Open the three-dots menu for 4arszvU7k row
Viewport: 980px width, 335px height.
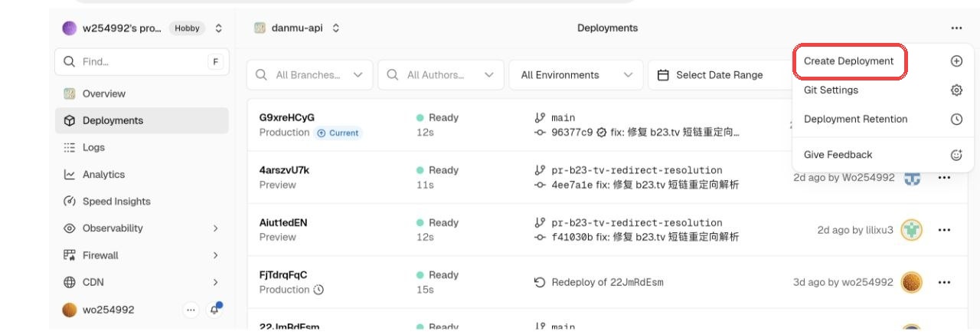pyautogui.click(x=944, y=177)
